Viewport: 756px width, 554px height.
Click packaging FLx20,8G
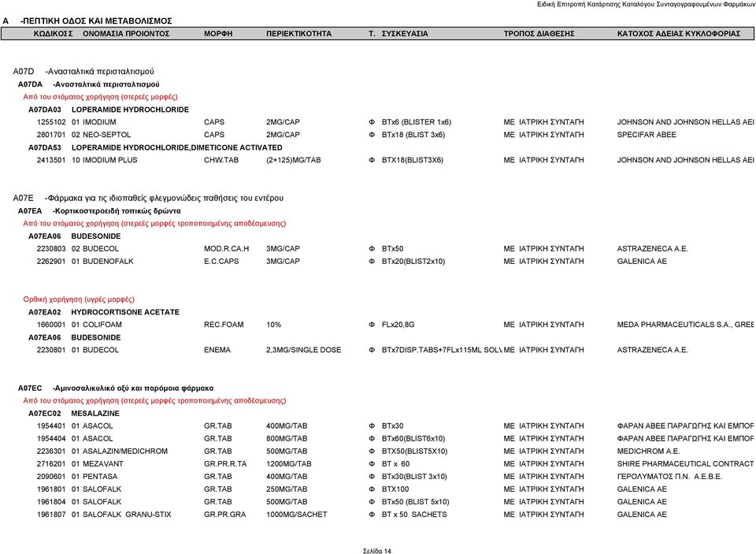(x=398, y=325)
